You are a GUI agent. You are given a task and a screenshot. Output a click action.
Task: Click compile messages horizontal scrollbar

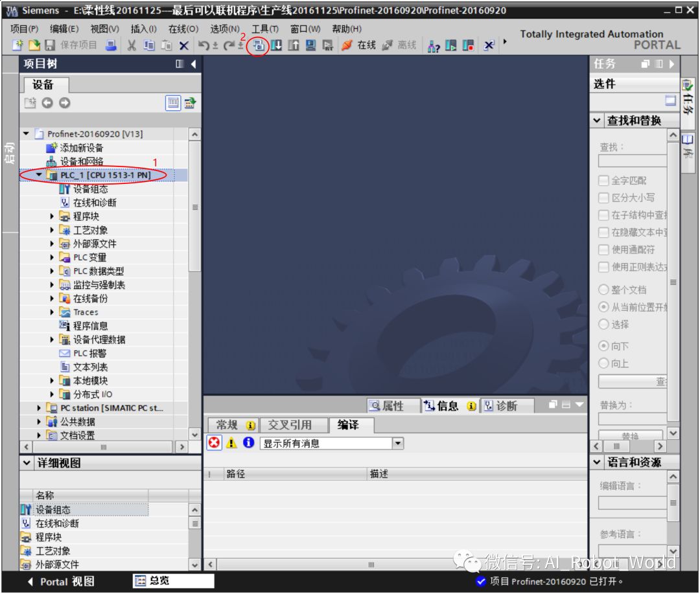pos(371,565)
